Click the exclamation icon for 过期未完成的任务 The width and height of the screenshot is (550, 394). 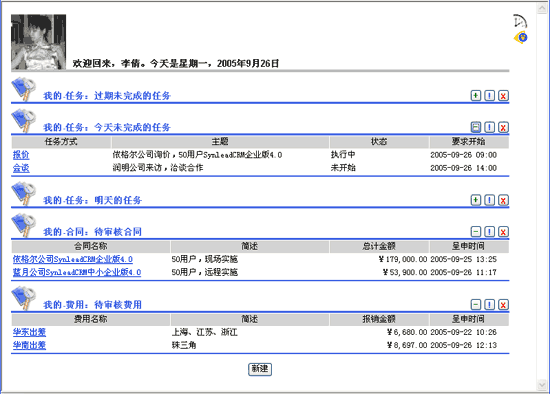tap(489, 95)
